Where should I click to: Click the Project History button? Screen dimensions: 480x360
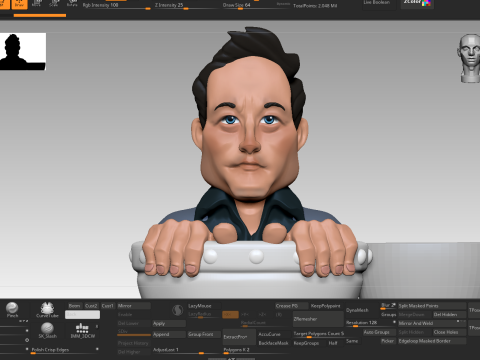(x=134, y=343)
